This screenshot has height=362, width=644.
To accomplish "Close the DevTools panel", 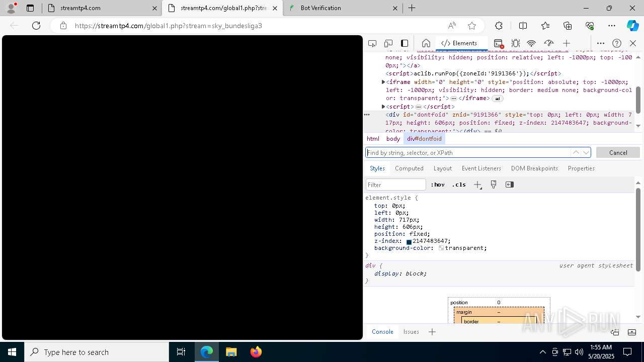I will tap(633, 43).
